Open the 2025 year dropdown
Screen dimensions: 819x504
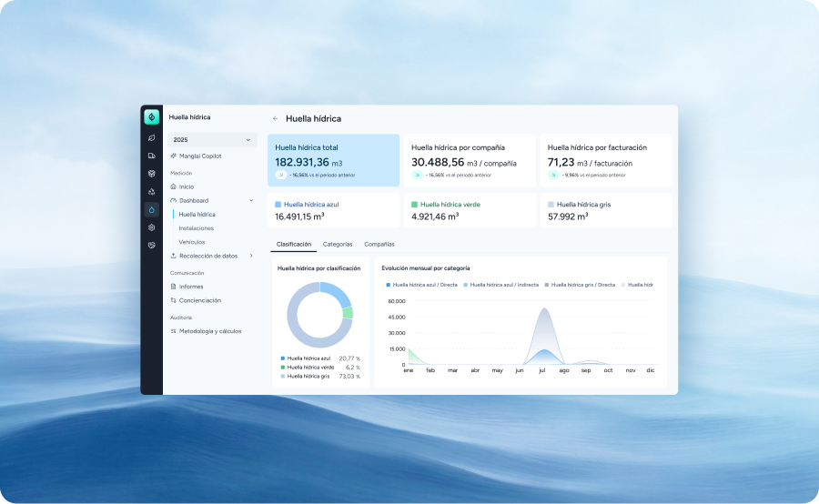click(212, 139)
